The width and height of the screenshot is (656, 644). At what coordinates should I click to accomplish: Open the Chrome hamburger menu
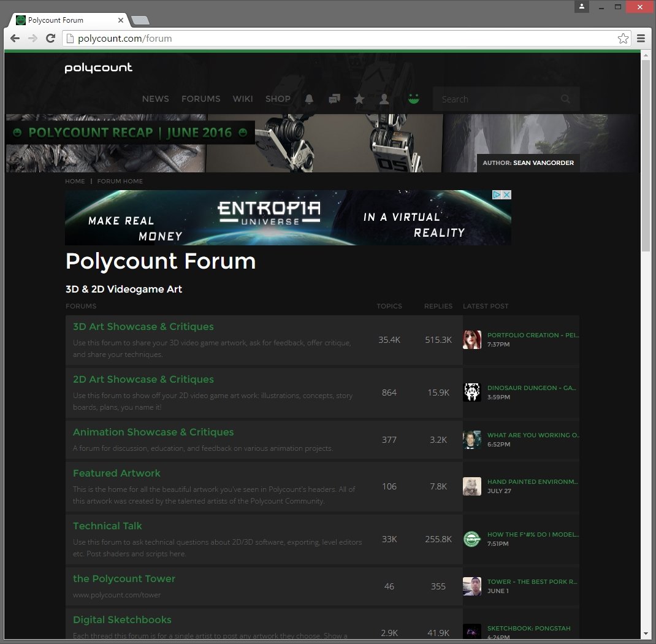click(x=641, y=39)
